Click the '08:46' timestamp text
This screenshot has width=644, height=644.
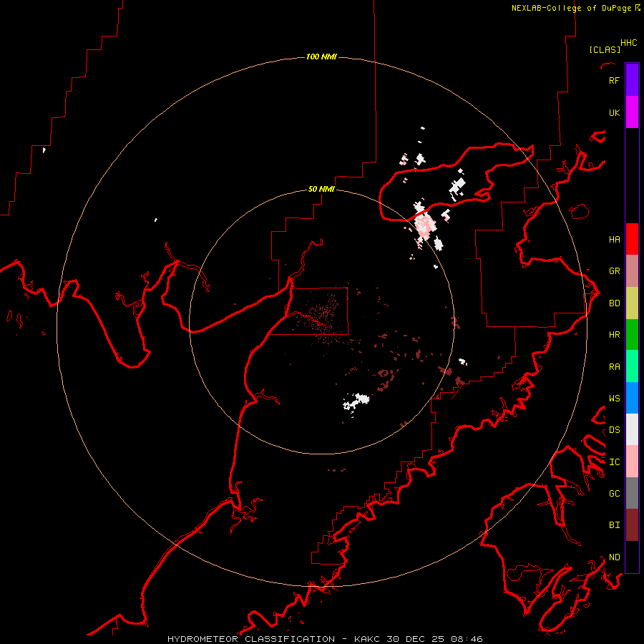467,639
